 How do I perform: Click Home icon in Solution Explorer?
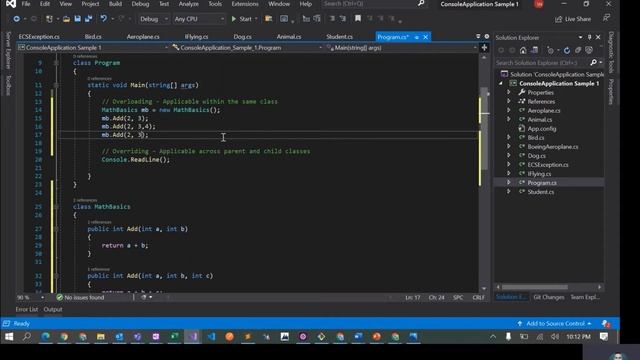tap(523, 50)
